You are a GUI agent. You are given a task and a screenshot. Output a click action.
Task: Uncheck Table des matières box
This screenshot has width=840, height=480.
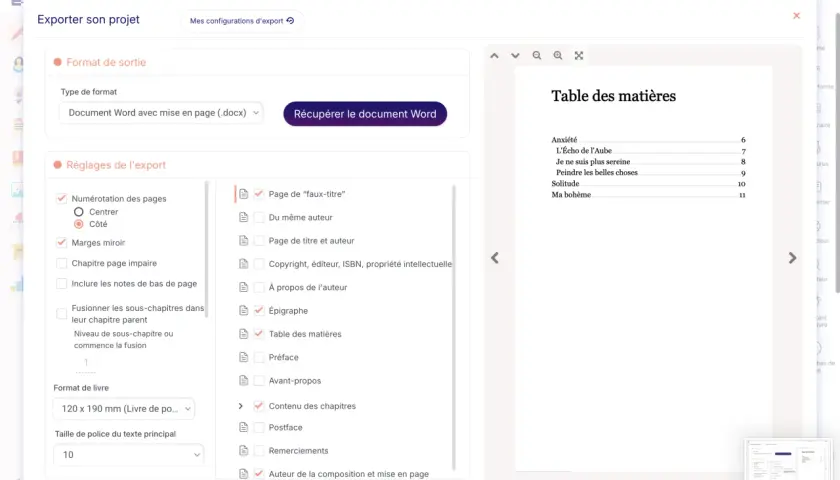coord(259,334)
